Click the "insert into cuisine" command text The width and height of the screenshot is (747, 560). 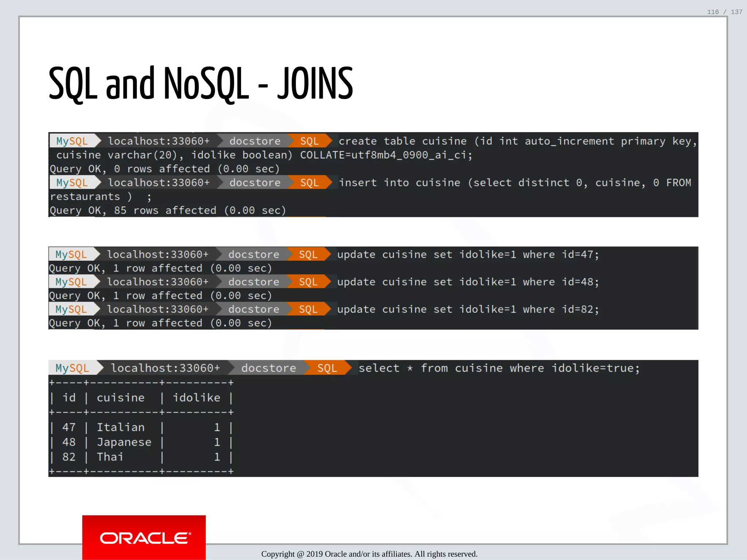click(515, 183)
